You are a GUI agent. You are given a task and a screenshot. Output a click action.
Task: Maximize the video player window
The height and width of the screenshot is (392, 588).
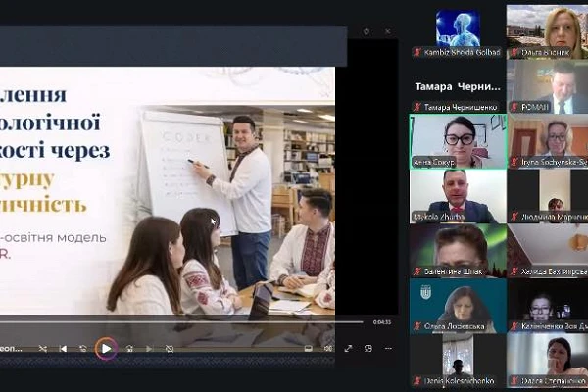point(367,32)
